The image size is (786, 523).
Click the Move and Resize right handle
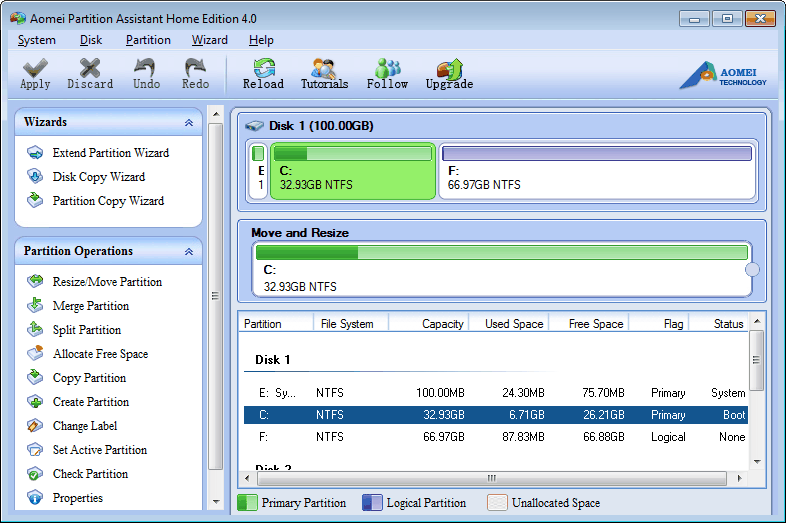(x=752, y=270)
